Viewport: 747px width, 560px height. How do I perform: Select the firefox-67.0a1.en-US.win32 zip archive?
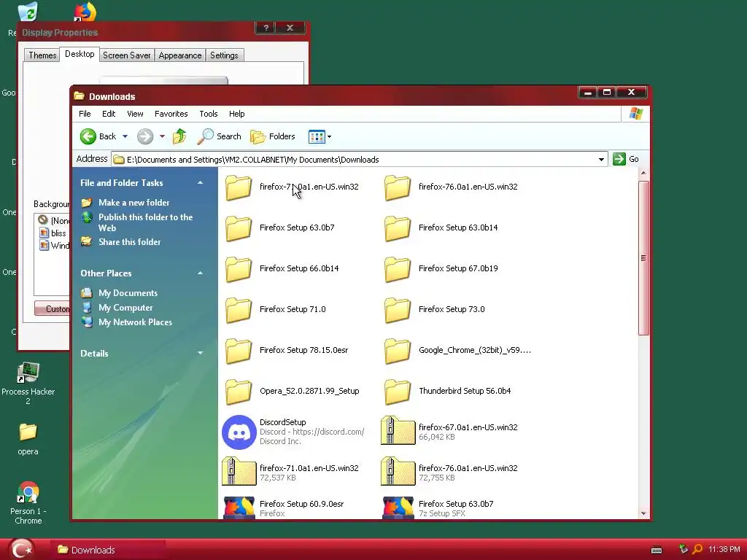(x=398, y=432)
